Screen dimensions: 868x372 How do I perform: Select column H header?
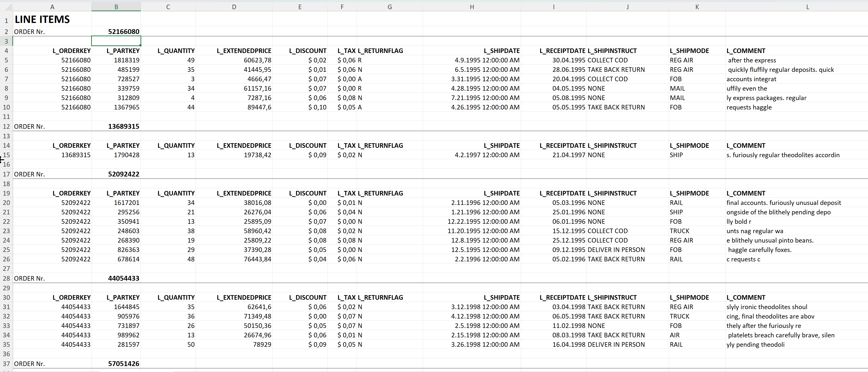[472, 7]
